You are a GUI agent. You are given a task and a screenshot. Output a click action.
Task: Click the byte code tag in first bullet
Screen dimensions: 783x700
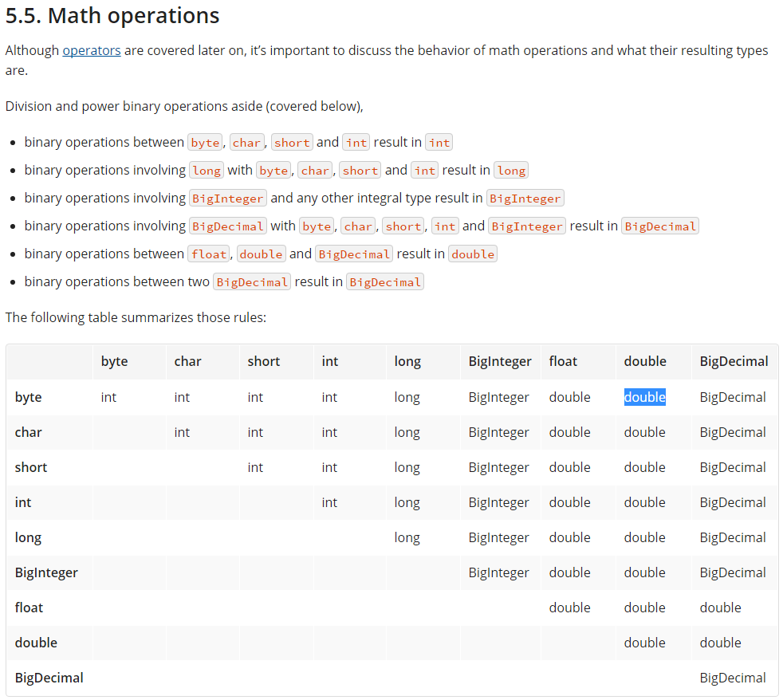(x=205, y=142)
